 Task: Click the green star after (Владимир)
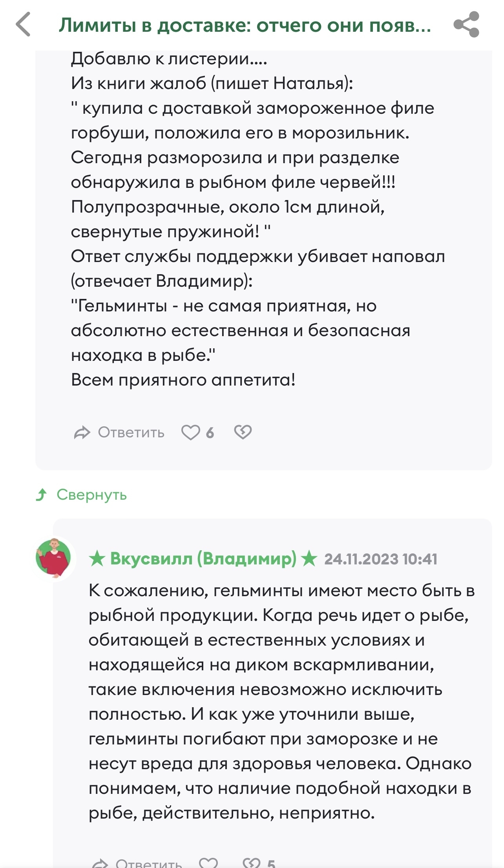(x=309, y=559)
